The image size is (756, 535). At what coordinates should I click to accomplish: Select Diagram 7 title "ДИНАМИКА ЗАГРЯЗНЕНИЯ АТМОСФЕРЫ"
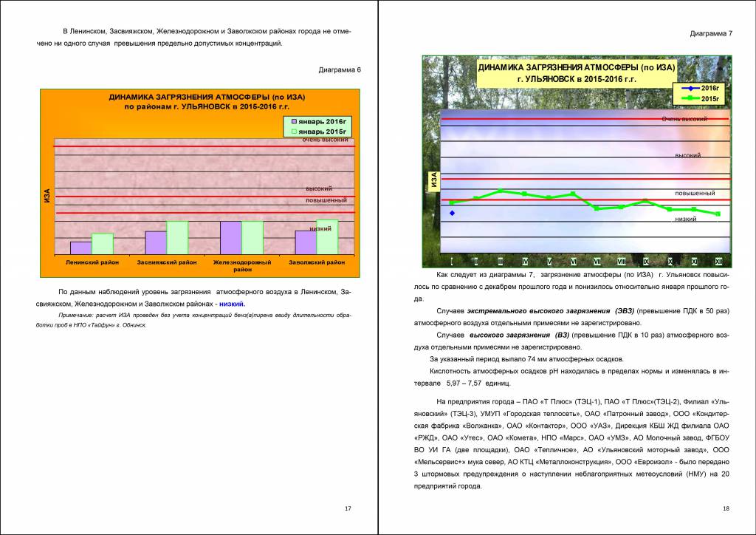coord(559,67)
